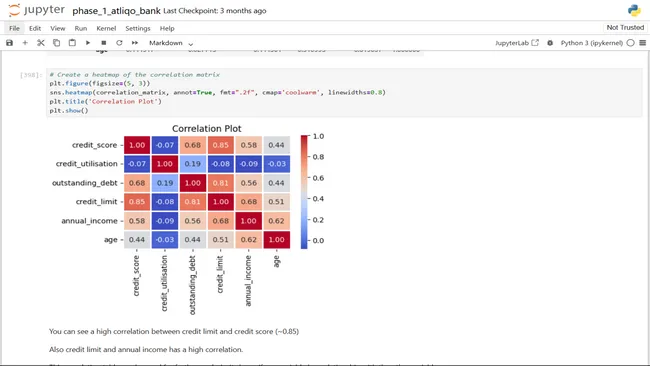Viewport: 650px width, 366px height.
Task: Open the Run menu
Action: 81,28
